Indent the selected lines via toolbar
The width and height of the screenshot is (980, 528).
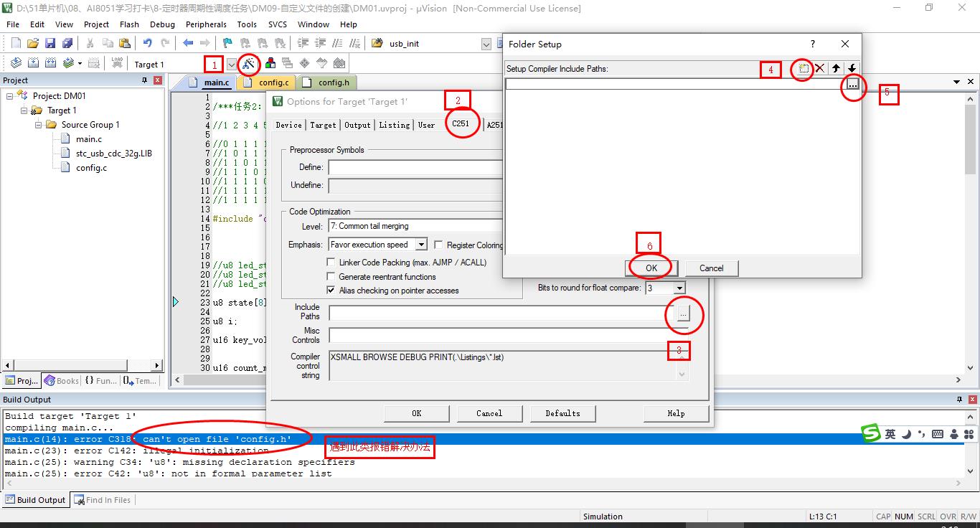(302, 44)
